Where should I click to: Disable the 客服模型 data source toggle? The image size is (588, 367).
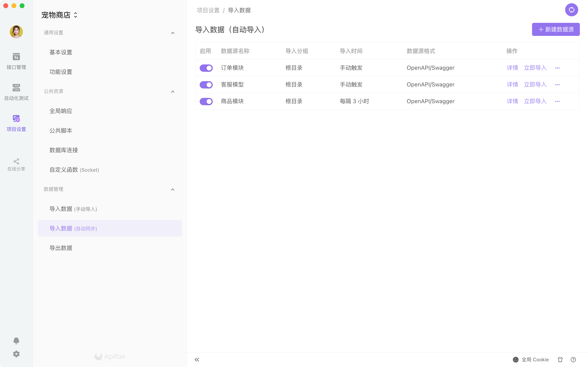pos(206,85)
